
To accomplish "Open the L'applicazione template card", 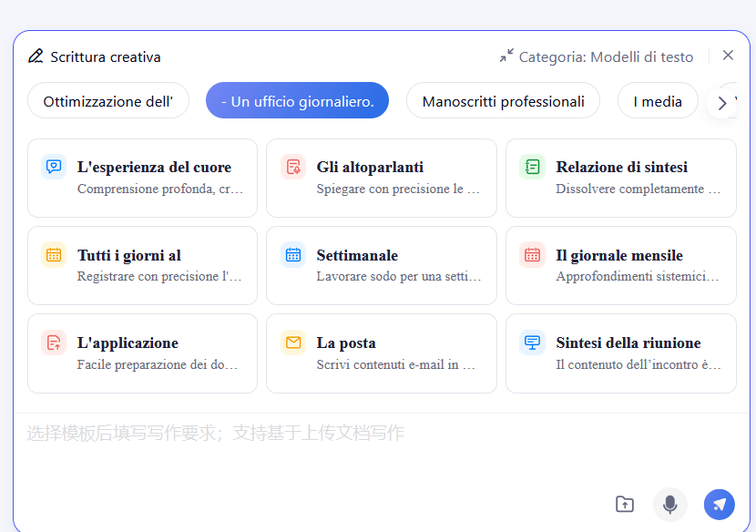I will [x=143, y=353].
